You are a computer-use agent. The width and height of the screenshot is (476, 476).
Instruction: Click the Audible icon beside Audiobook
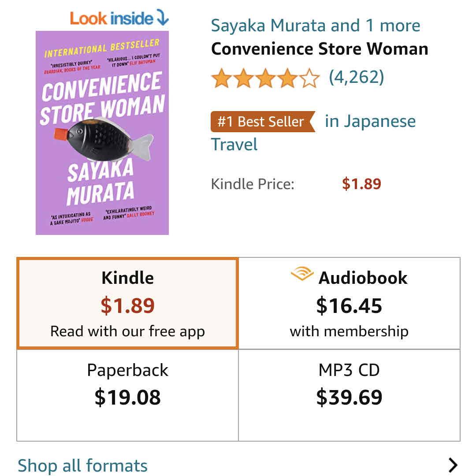click(302, 275)
